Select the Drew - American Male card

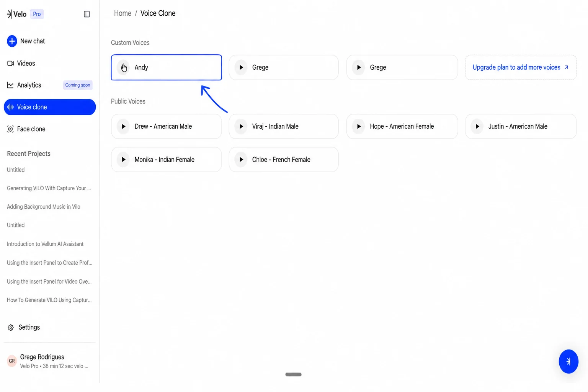tap(167, 126)
